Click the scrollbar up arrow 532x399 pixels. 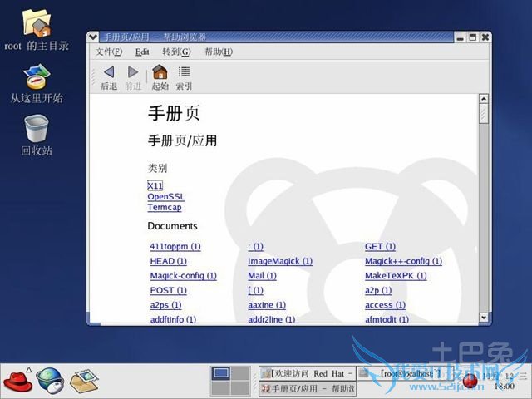(484, 99)
